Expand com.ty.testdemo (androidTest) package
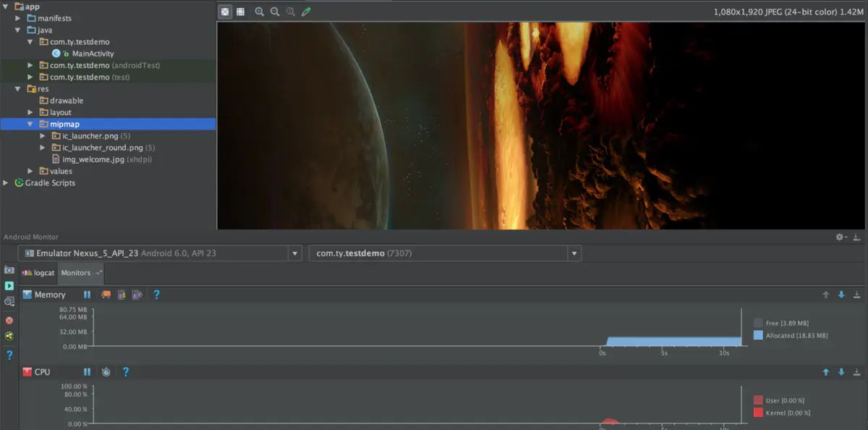Screen dimensions: 868x430 point(30,65)
